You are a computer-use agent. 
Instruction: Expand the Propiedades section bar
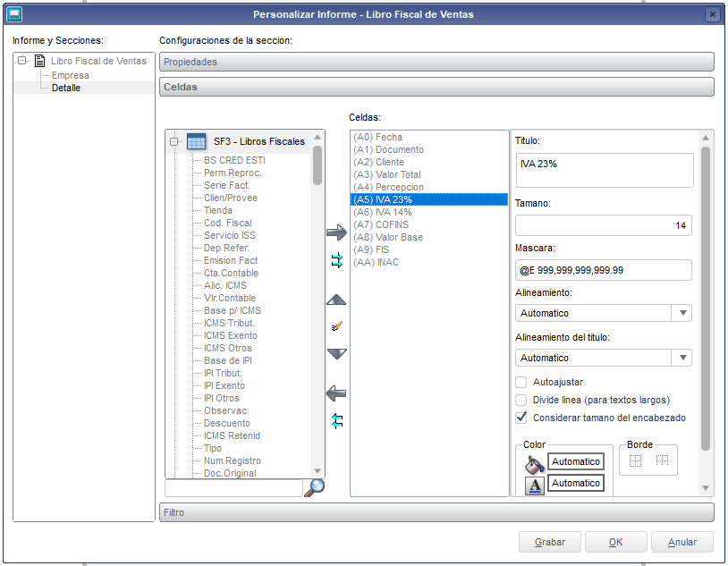pos(436,62)
